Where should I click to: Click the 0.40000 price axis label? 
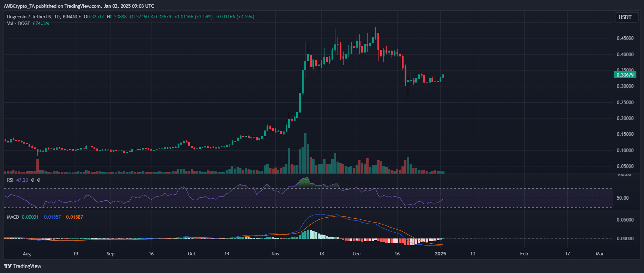click(x=625, y=54)
